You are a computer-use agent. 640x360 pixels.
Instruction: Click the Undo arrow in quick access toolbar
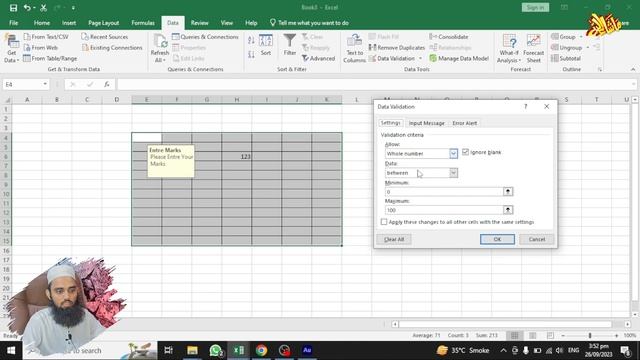point(27,8)
